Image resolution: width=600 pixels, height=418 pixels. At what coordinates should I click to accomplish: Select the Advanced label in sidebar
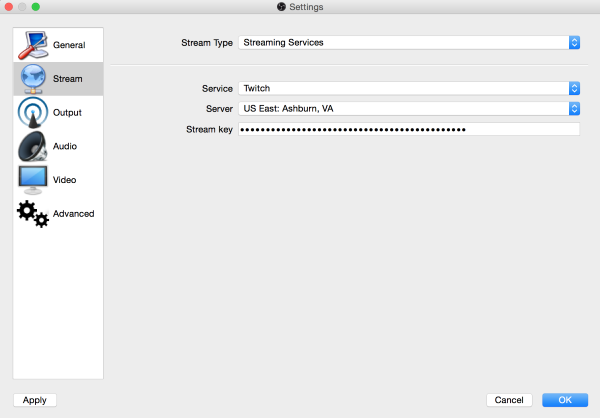coord(74,214)
